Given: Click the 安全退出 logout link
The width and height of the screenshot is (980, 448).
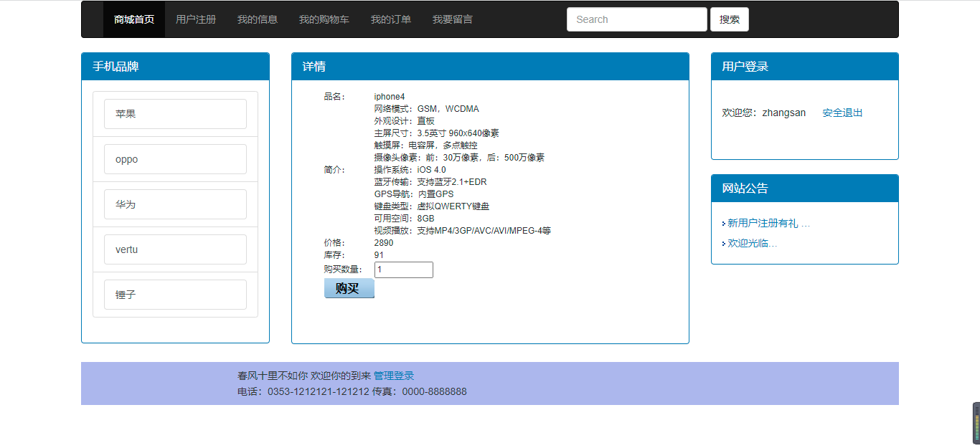Looking at the screenshot, I should pos(842,113).
